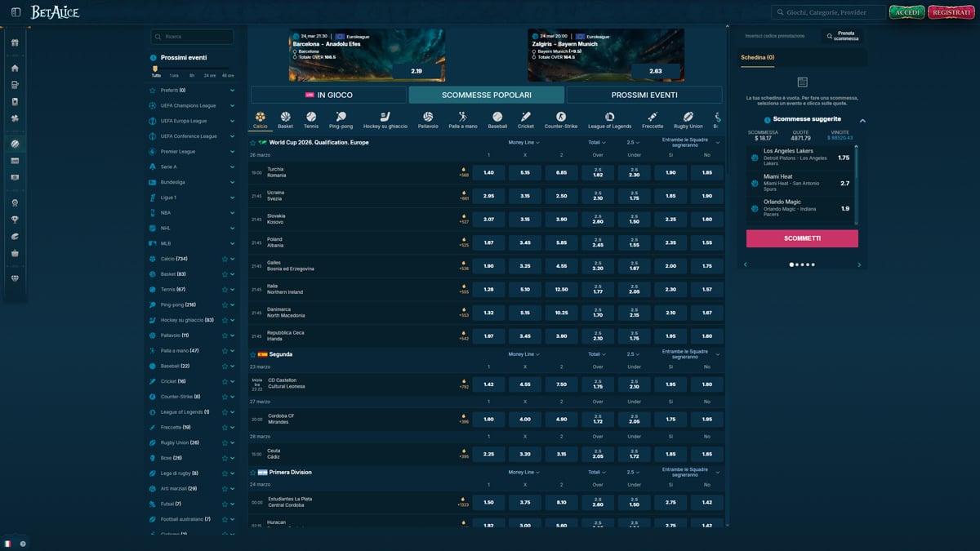Toggle the favorite star on World Cup 2026 league

point(252,142)
